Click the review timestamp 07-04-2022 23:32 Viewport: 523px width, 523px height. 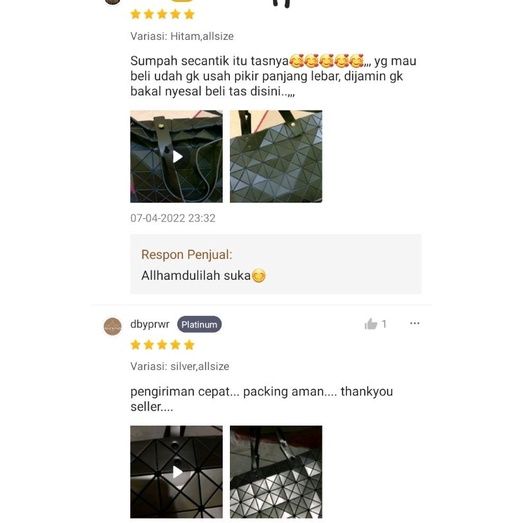click(173, 218)
